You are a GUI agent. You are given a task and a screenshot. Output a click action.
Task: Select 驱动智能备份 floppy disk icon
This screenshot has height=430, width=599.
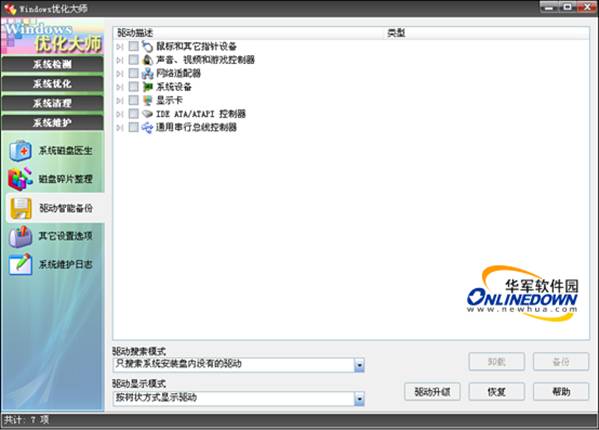tap(21, 208)
